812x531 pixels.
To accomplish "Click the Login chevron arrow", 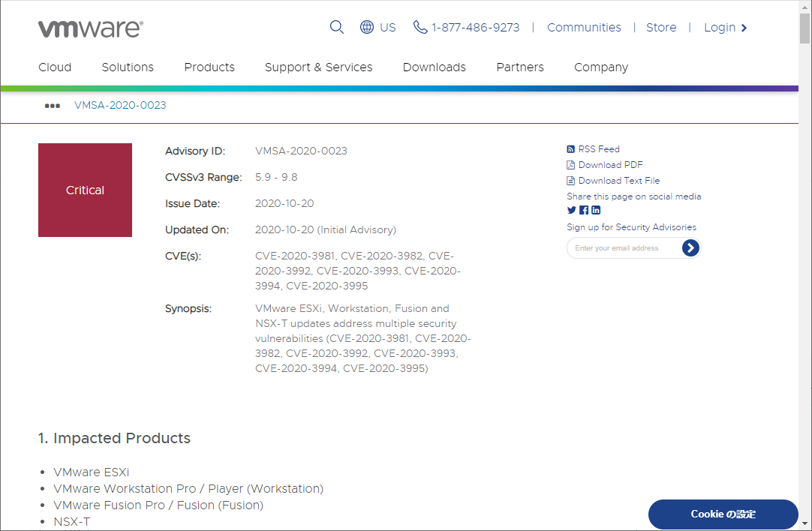I will coord(744,28).
